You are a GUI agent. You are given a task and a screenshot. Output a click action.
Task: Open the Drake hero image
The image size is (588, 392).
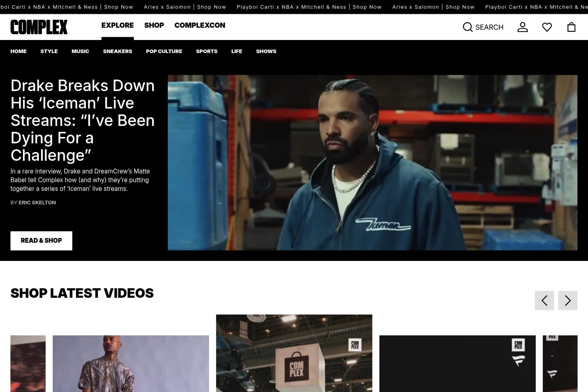[x=373, y=163]
